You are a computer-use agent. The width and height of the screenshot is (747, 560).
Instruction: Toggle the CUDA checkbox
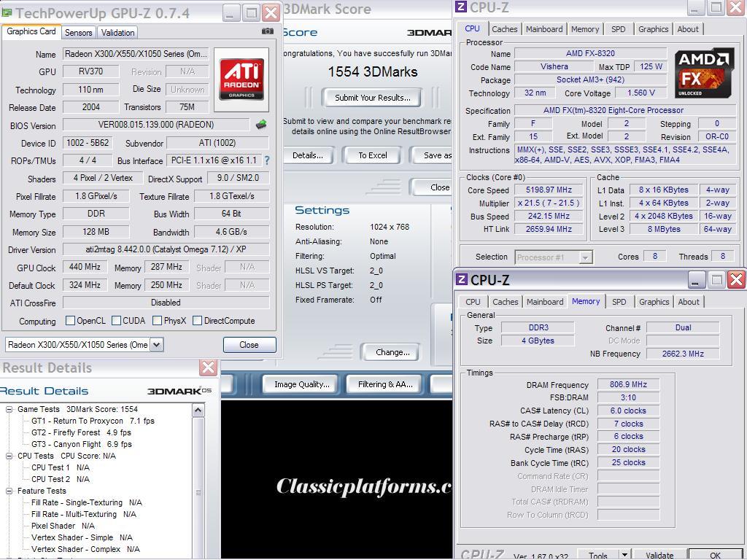[x=116, y=321]
